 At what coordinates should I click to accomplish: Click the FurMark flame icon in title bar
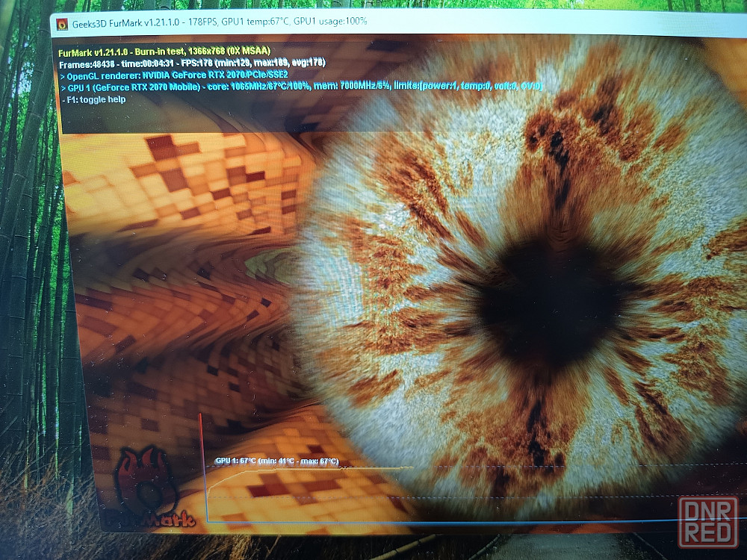click(x=62, y=22)
